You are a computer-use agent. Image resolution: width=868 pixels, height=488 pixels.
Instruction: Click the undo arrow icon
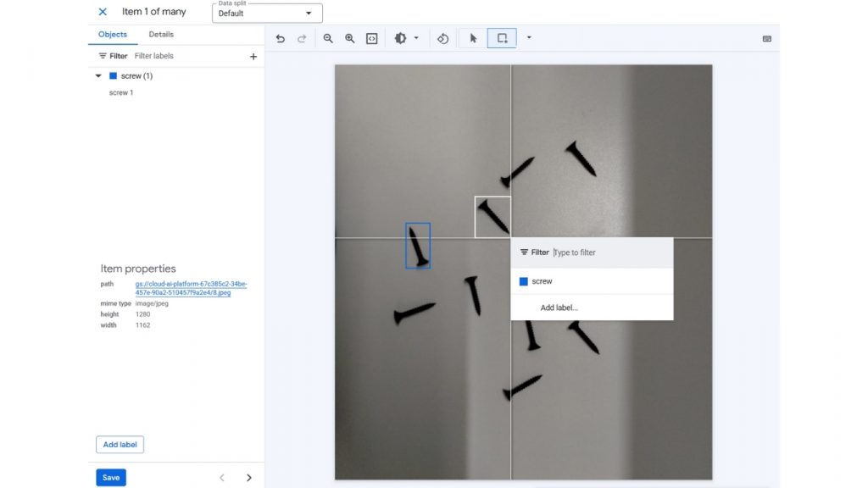coord(281,38)
